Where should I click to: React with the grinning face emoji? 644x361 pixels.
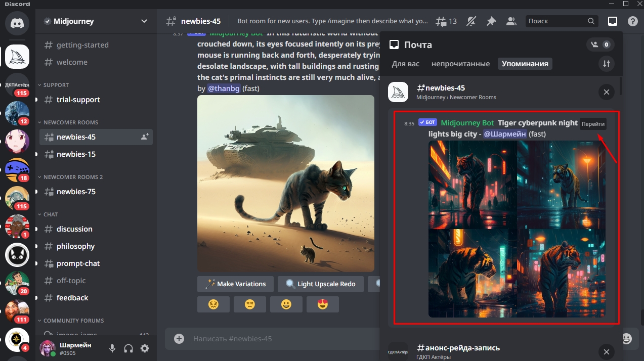[x=286, y=304]
